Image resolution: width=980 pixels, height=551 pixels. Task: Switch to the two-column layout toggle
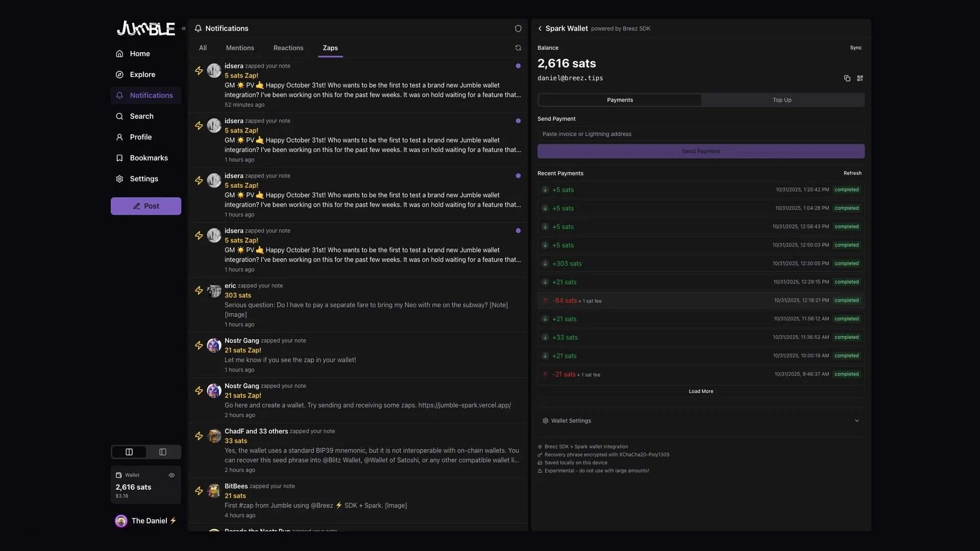pos(129,452)
